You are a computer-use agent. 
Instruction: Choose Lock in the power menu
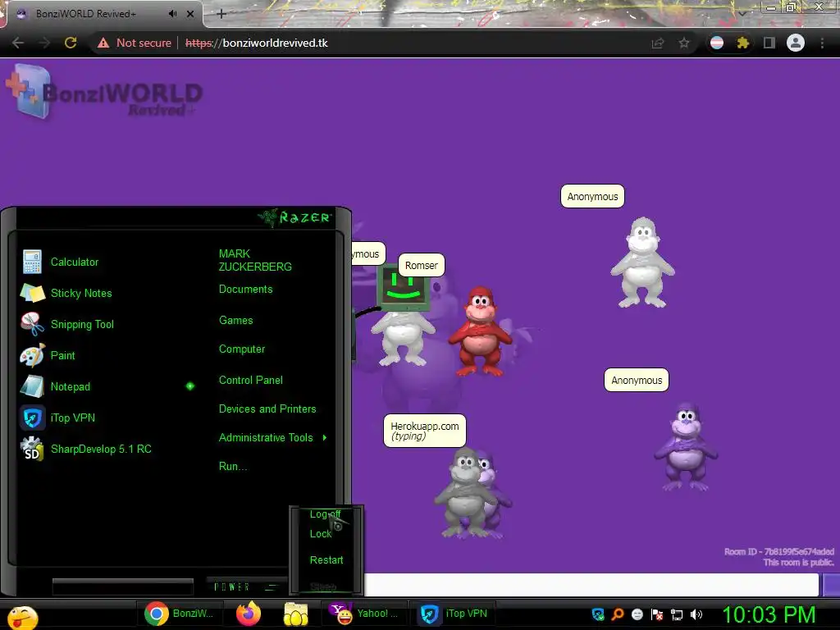pyautogui.click(x=321, y=533)
